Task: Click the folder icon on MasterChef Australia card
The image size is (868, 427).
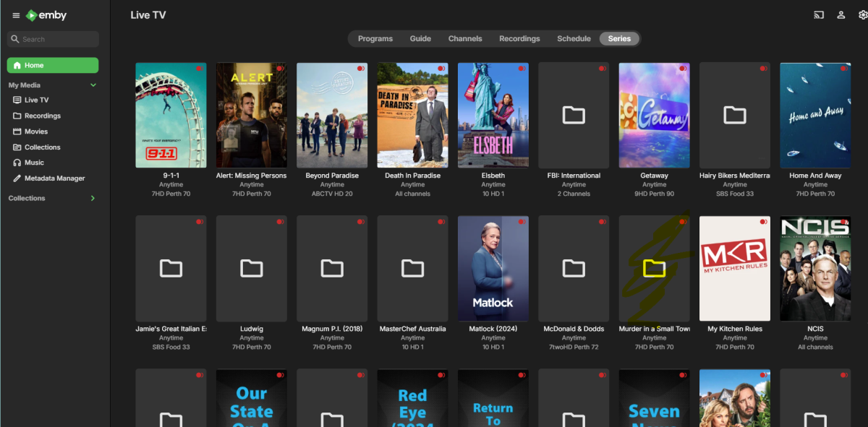Action: (x=412, y=268)
